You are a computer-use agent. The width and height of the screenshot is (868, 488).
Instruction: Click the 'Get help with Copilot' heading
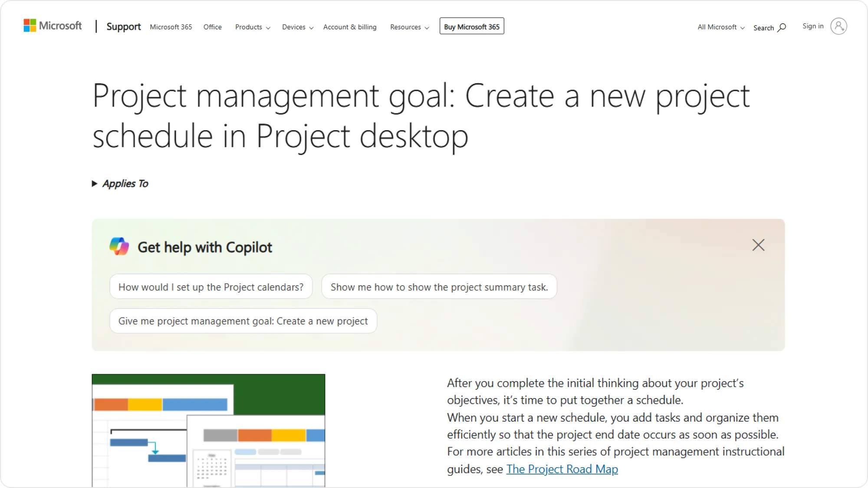(x=205, y=247)
